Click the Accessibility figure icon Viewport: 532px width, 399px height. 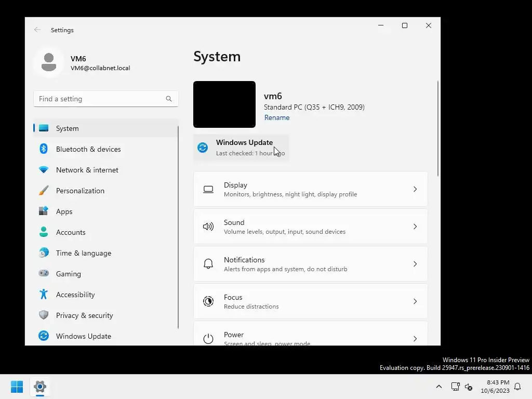(x=44, y=294)
